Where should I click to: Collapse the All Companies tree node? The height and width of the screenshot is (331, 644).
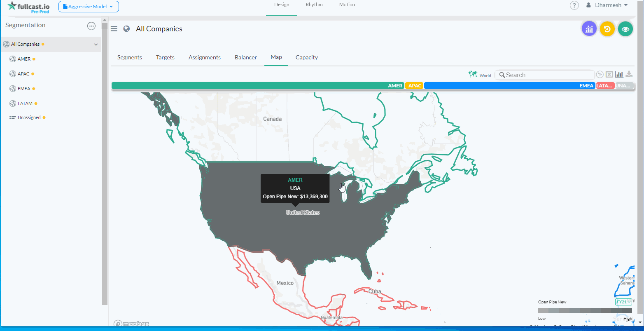96,45
